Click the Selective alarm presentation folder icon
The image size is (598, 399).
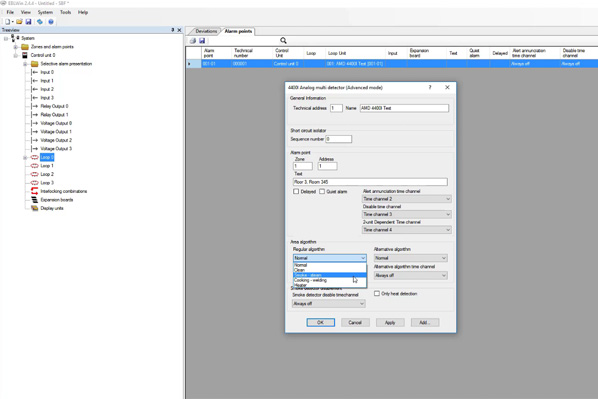35,64
